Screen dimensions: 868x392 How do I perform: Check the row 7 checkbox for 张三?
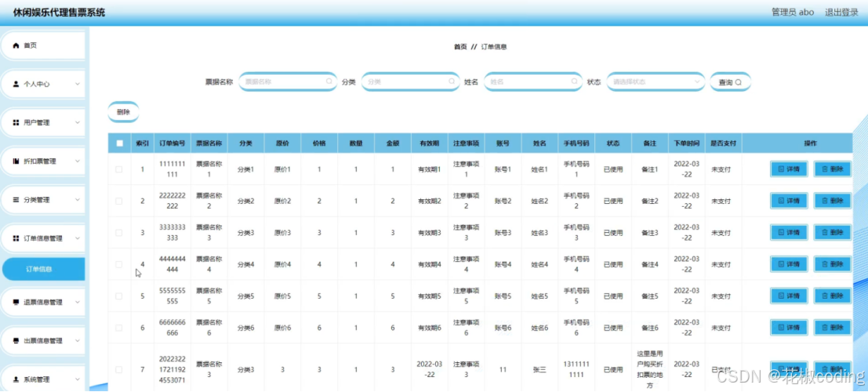119,369
